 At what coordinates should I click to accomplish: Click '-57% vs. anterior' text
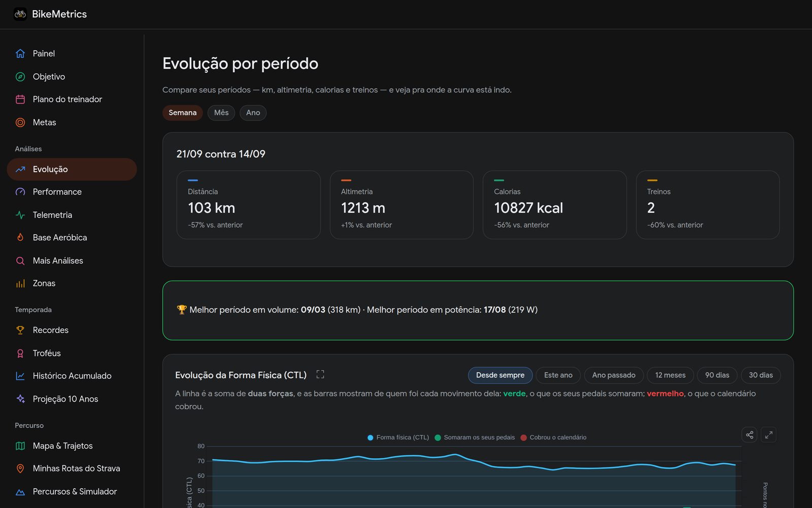point(215,225)
